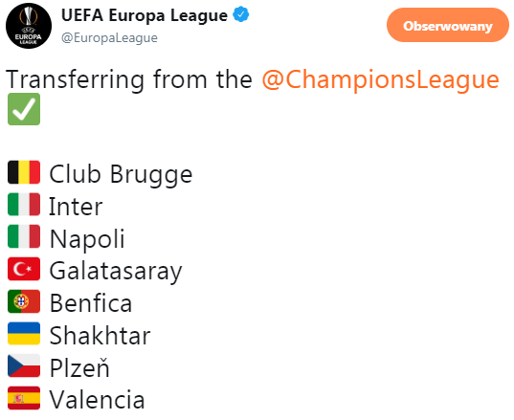This screenshot has width=514, height=420.
Task: Click the Ukraine flag beside Shakhtar
Action: [24, 334]
